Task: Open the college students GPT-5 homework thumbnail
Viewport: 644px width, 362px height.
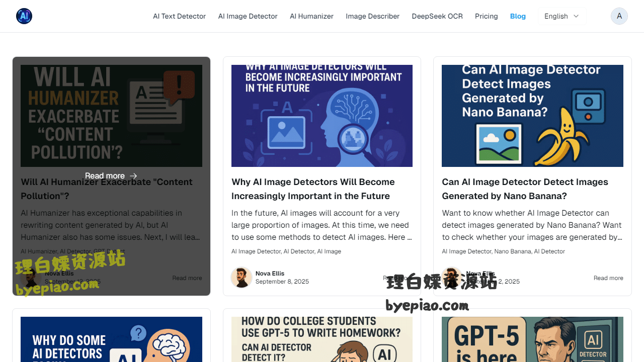Action: pos(322,339)
